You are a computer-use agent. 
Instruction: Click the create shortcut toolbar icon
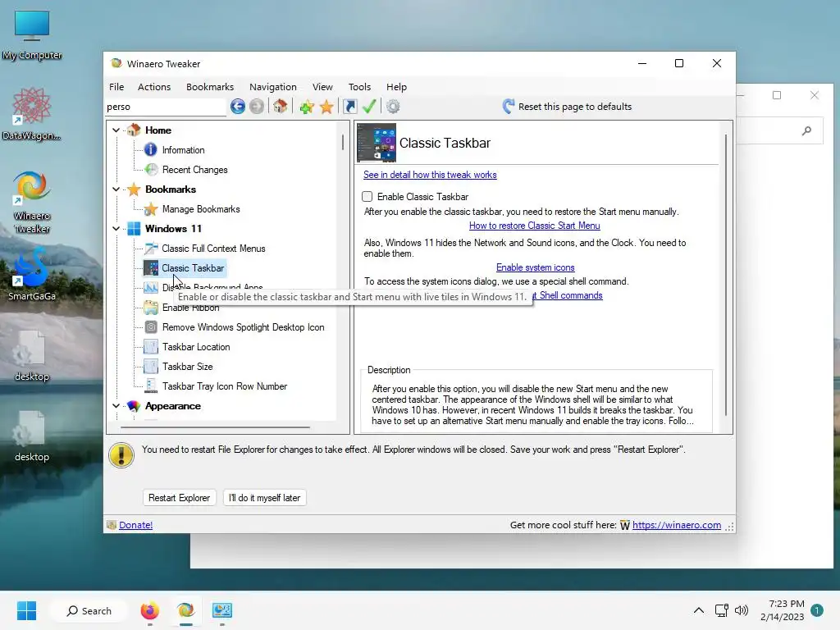click(349, 106)
